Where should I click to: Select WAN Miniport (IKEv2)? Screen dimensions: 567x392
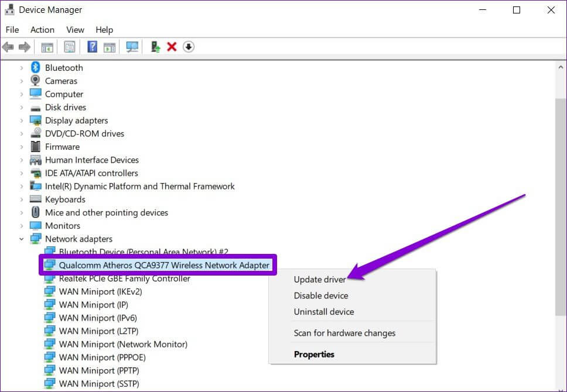pos(101,291)
